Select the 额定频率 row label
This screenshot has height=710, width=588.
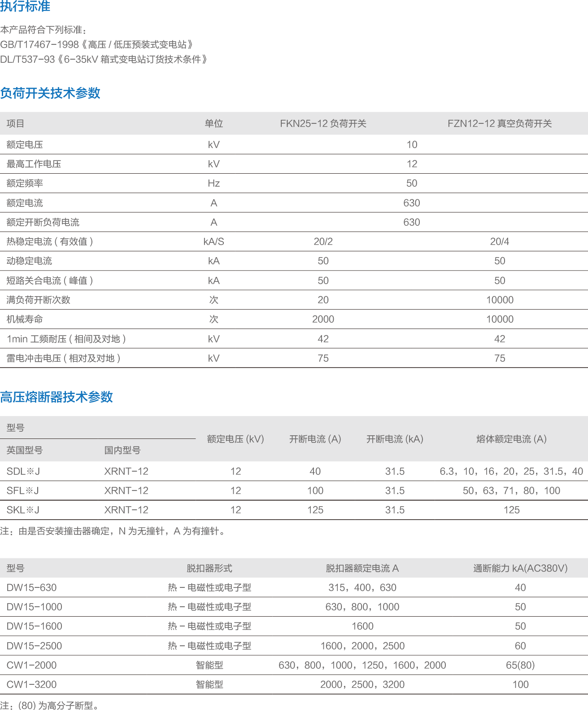(x=25, y=183)
